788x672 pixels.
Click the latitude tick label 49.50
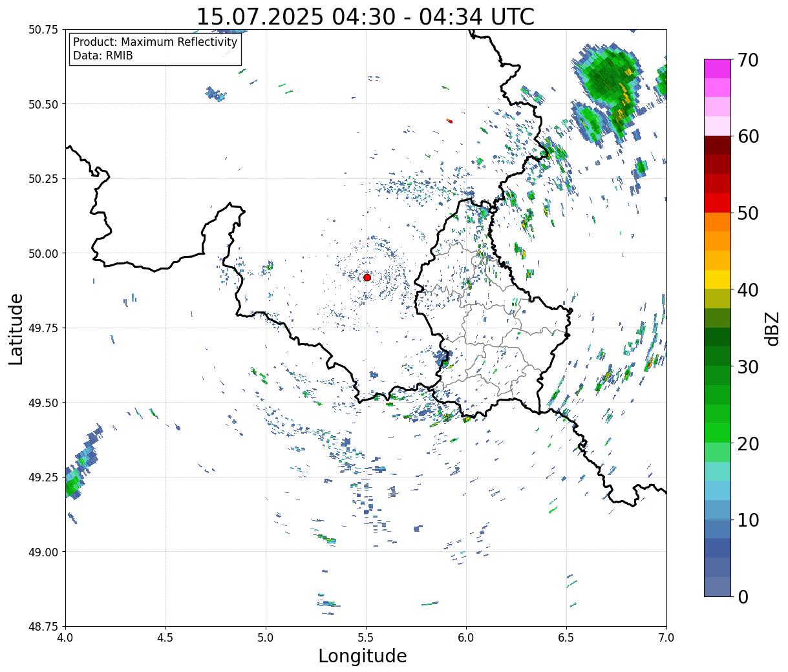click(x=43, y=403)
